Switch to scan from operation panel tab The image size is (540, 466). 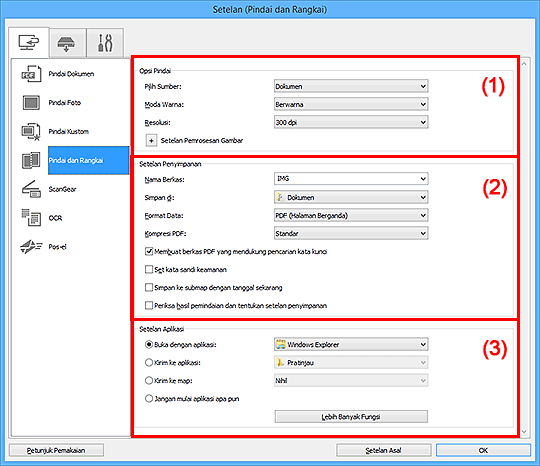[x=68, y=44]
